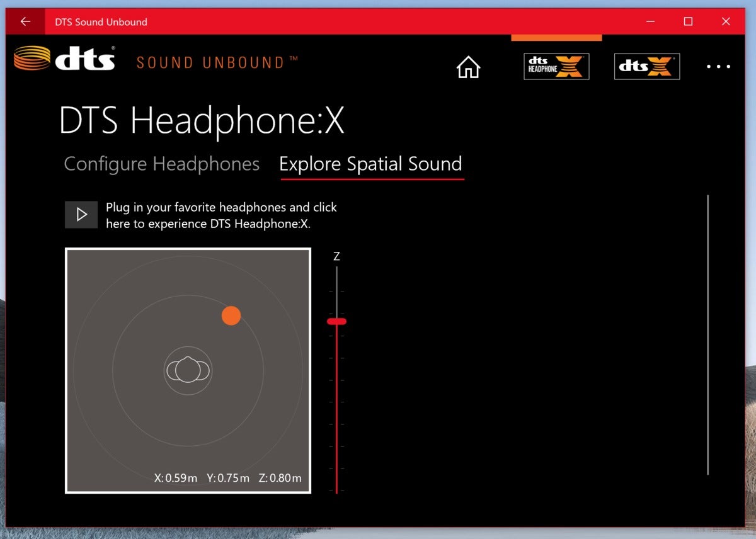Screen dimensions: 756x539
Task: Open the Home page icon
Action: click(x=468, y=67)
